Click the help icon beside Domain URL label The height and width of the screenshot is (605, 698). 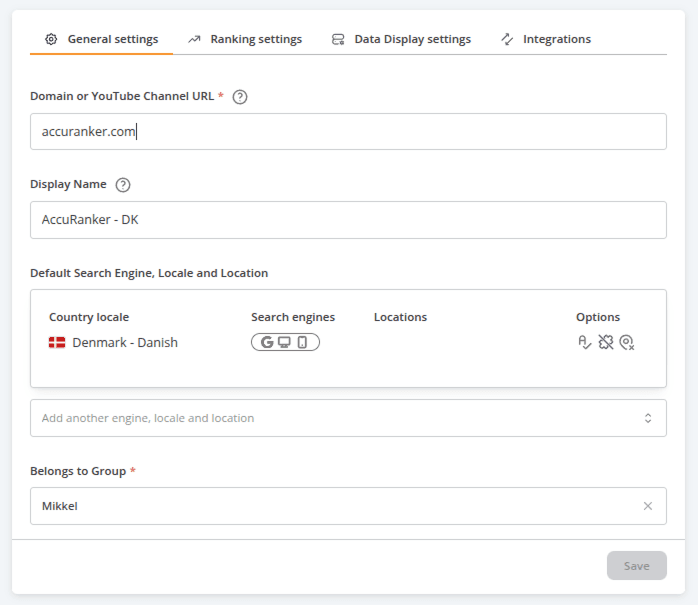click(240, 97)
